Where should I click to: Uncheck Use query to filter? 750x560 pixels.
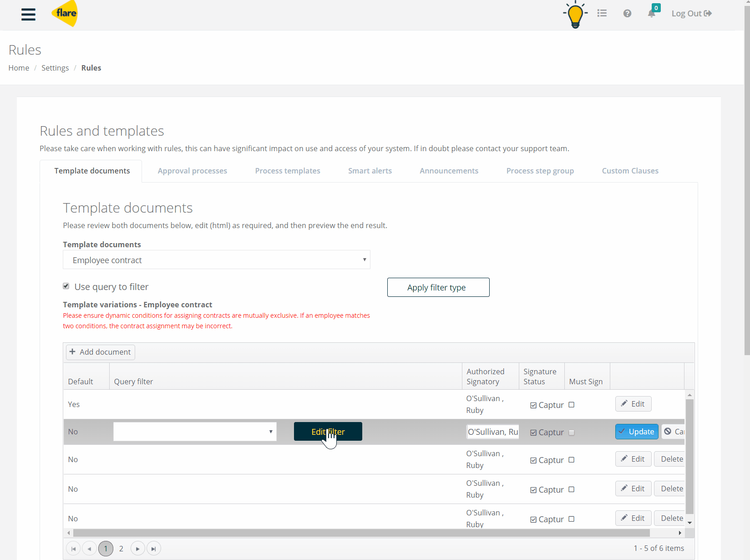click(x=66, y=286)
